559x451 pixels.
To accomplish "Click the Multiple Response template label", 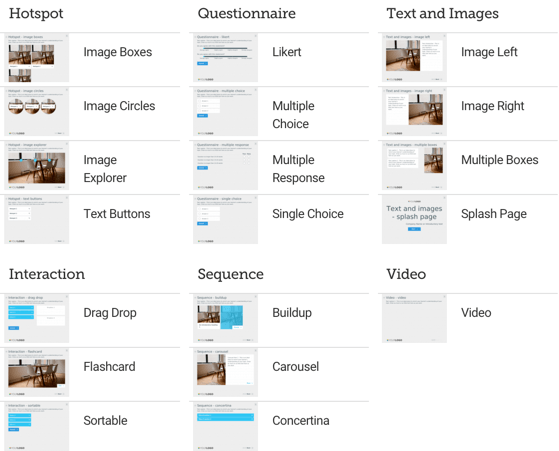I will click(298, 169).
